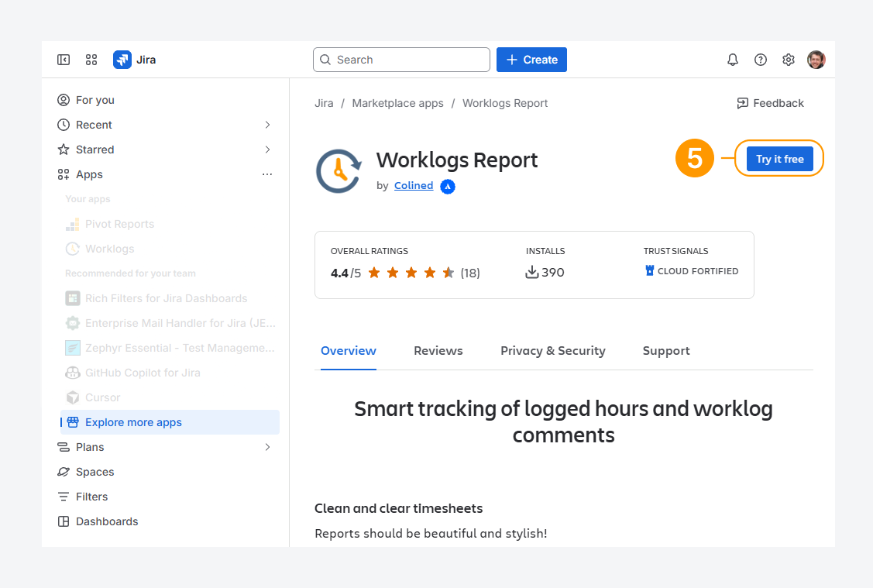Click the Feedback speech icon

click(742, 103)
